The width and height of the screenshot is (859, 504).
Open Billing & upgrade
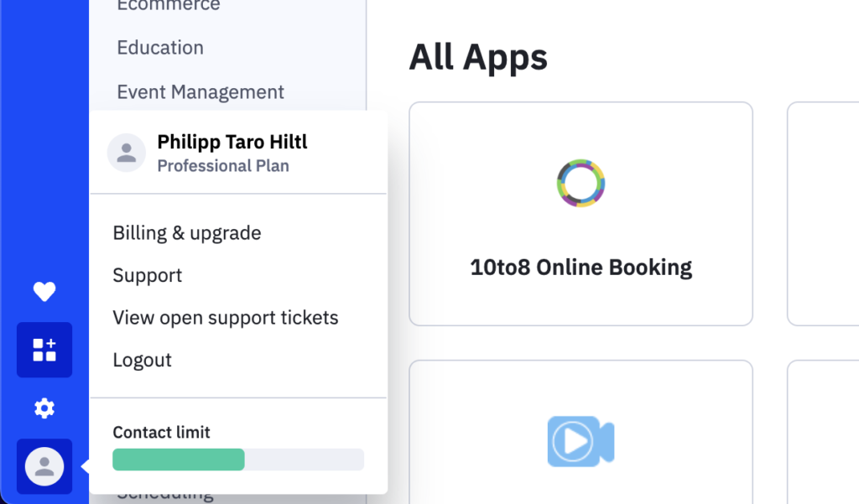click(187, 233)
